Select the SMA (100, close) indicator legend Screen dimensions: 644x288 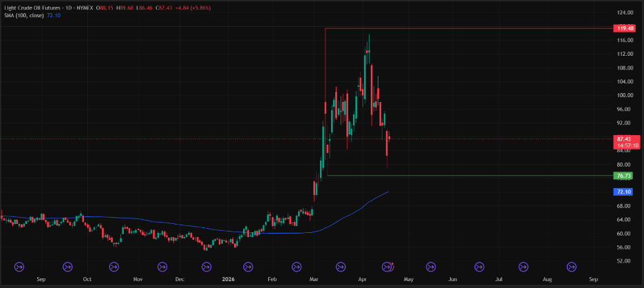pos(22,14)
